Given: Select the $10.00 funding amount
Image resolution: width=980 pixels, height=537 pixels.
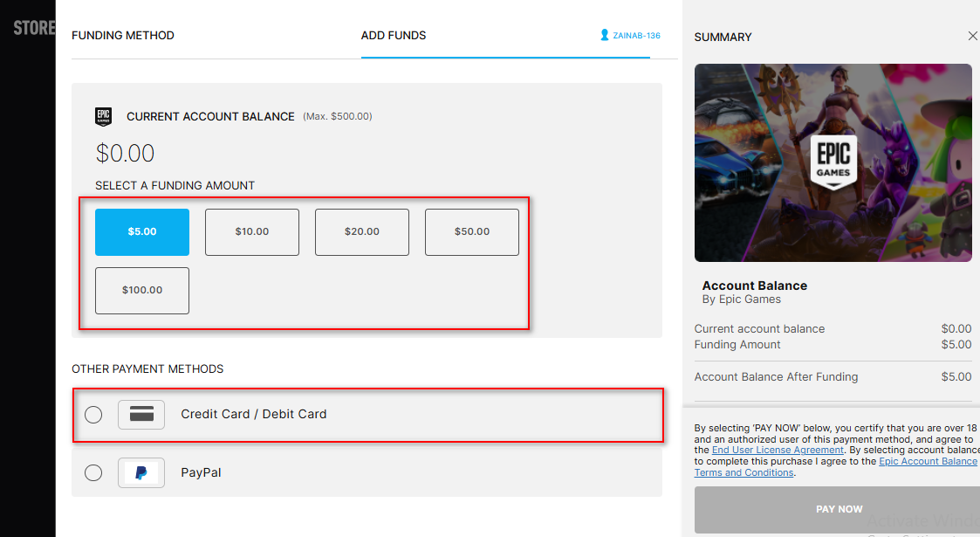Looking at the screenshot, I should tap(251, 231).
